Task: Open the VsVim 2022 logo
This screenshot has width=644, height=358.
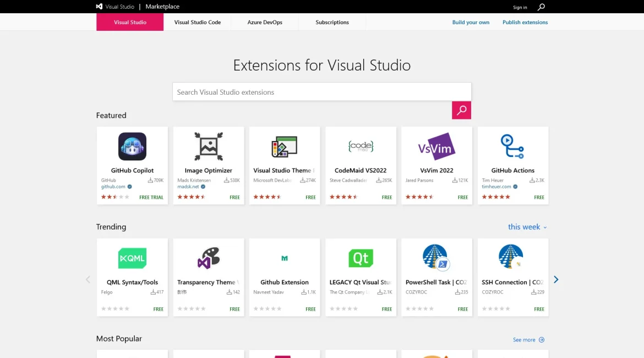Action: (436, 147)
